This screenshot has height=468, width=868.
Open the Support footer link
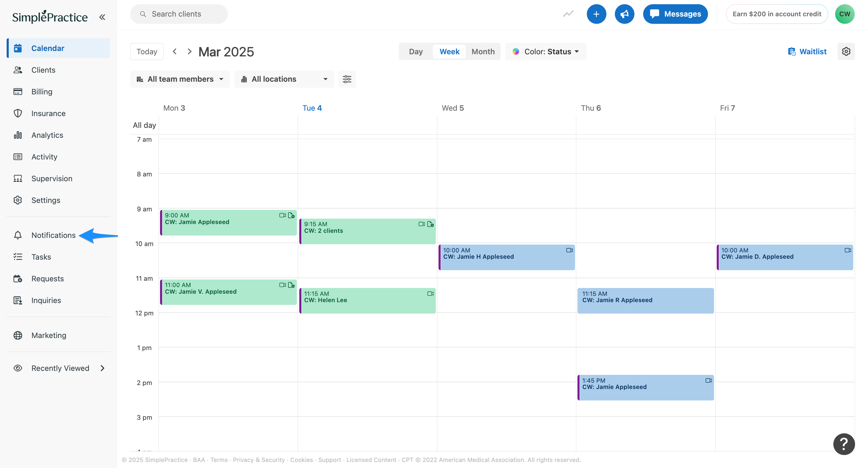(329, 460)
